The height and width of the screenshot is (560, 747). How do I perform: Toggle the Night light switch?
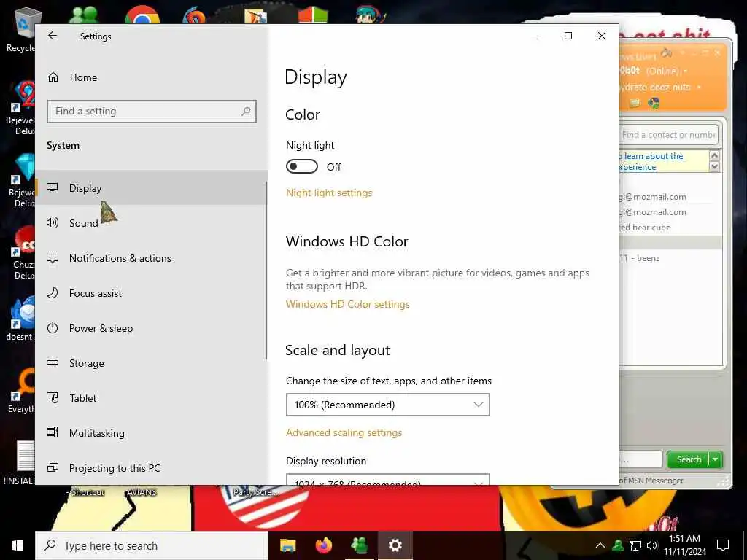point(301,167)
